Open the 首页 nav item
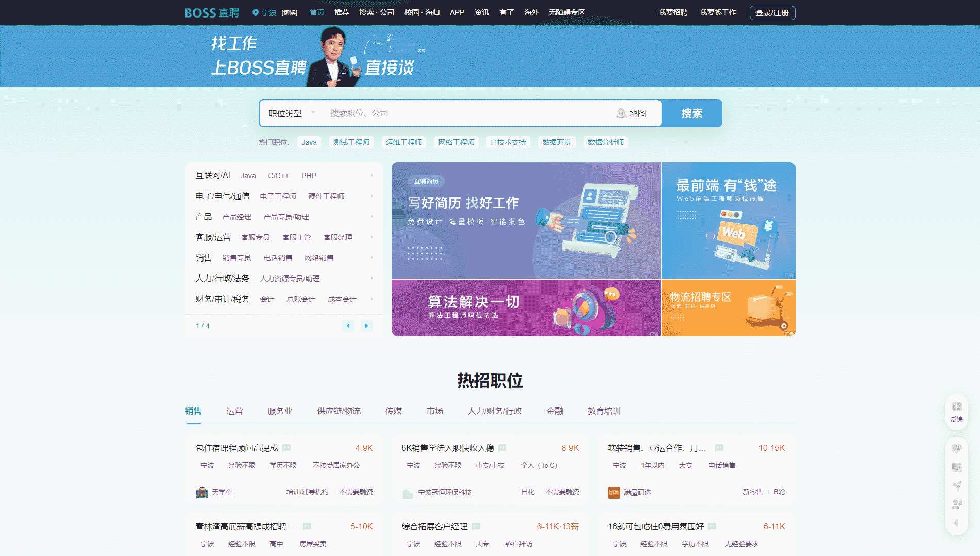980x556 pixels. click(x=317, y=12)
